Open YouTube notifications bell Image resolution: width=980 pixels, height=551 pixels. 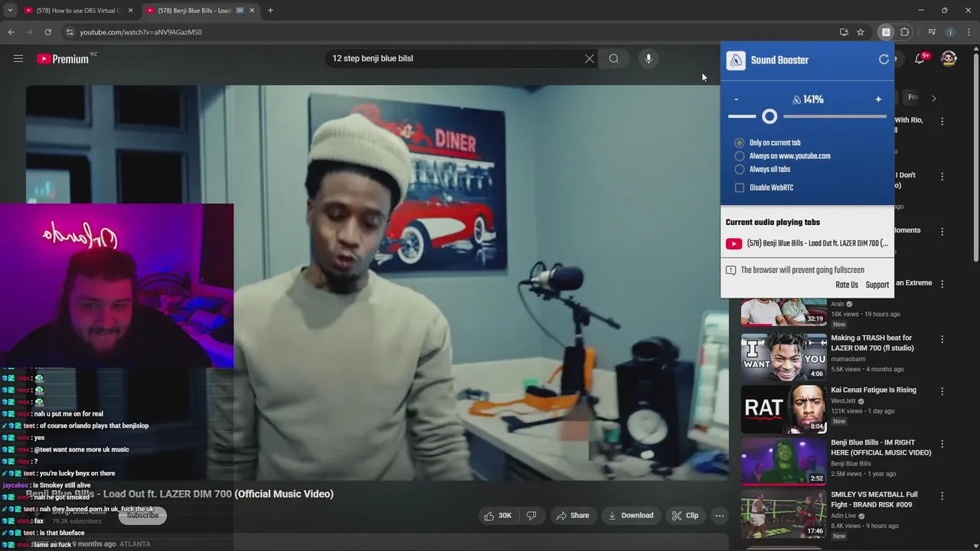point(920,59)
